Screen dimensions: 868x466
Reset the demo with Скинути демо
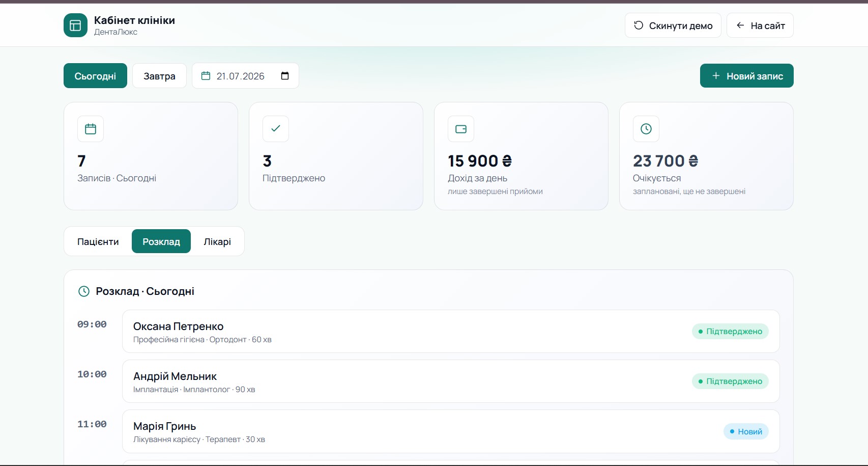673,25
